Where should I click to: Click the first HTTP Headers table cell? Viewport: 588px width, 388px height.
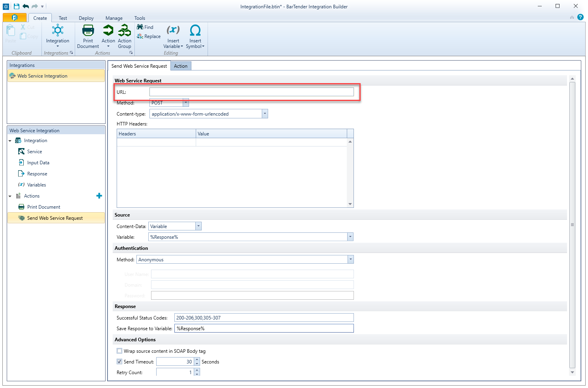[156, 142]
